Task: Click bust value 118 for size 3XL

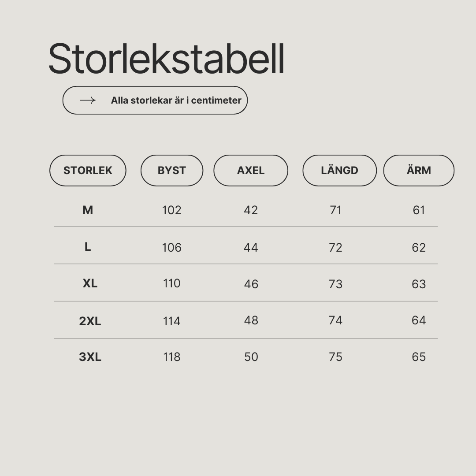Action: click(x=172, y=357)
